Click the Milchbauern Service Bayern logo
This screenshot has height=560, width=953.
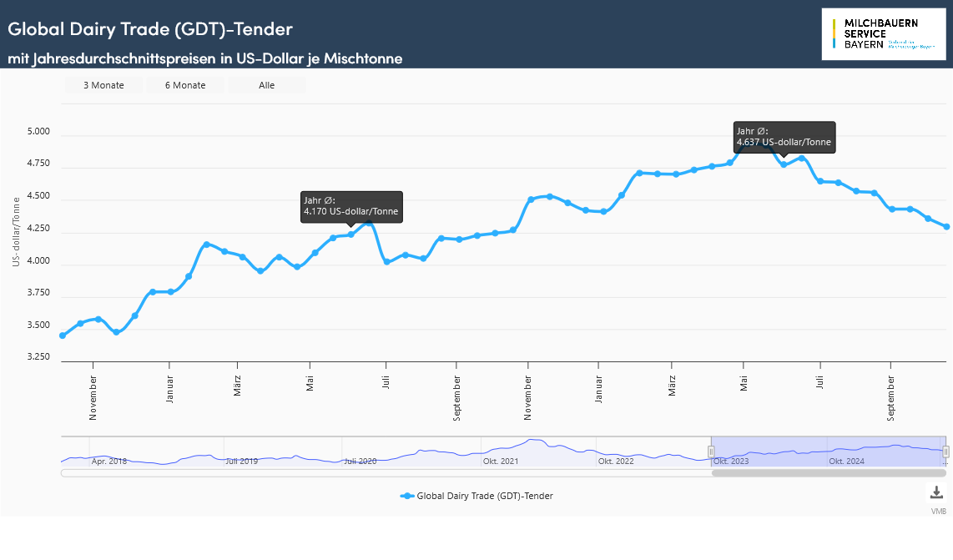[883, 34]
